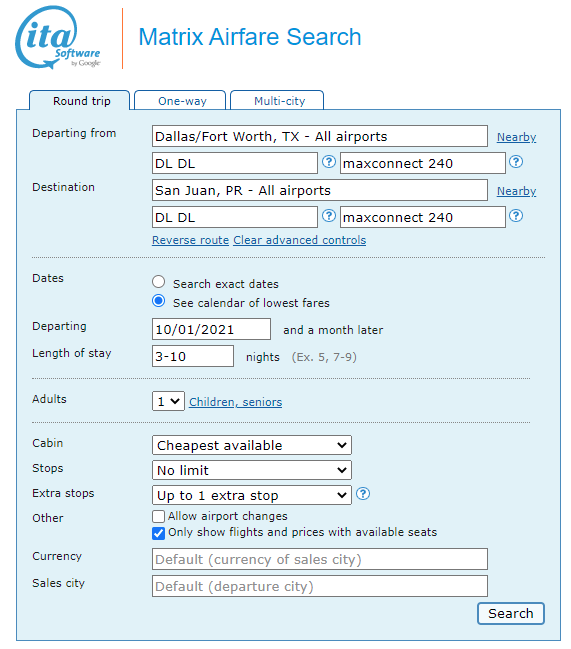Click the ITA Software logo
Image resolution: width=571 pixels, height=649 pixels.
point(58,37)
